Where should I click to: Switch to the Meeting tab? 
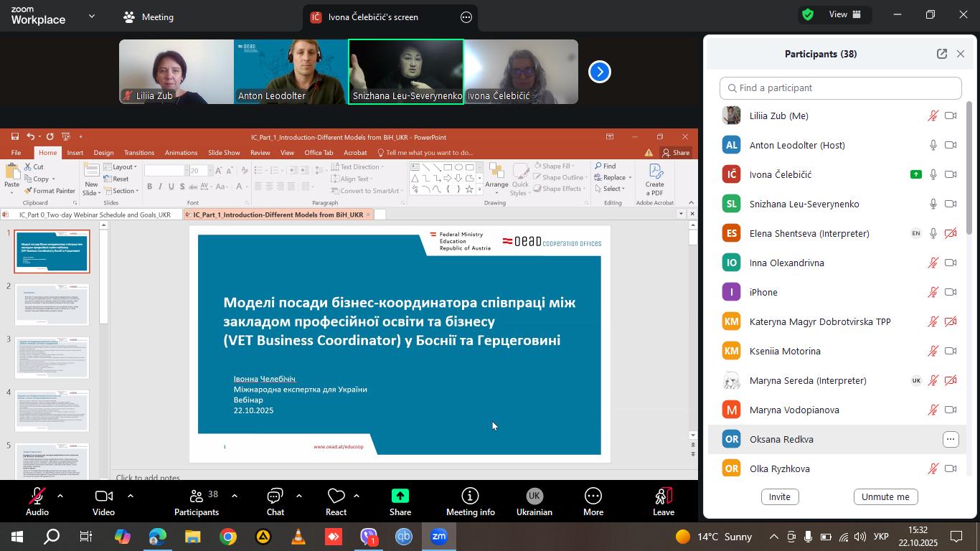(x=149, y=17)
